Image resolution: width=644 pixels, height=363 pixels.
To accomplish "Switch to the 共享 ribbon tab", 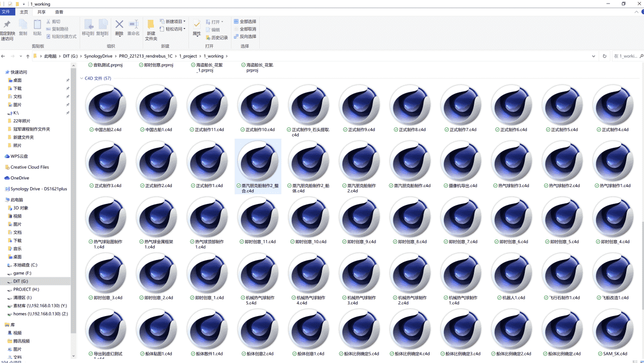I will tap(41, 12).
